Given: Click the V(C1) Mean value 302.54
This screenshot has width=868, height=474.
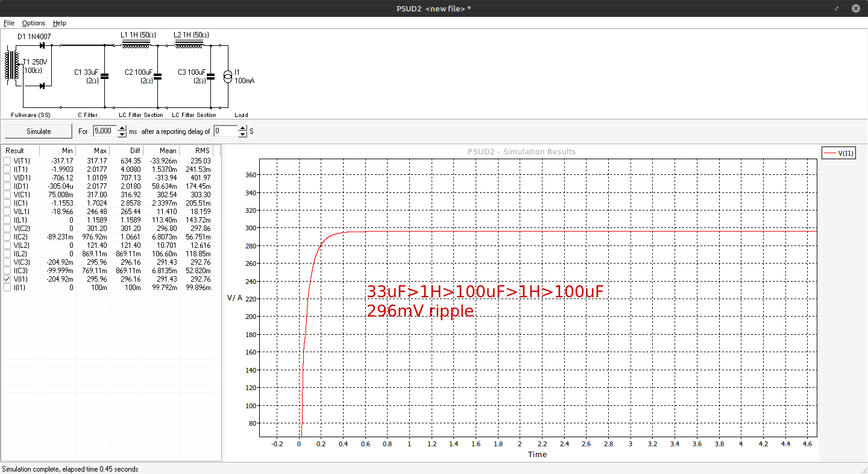Looking at the screenshot, I should point(166,195).
